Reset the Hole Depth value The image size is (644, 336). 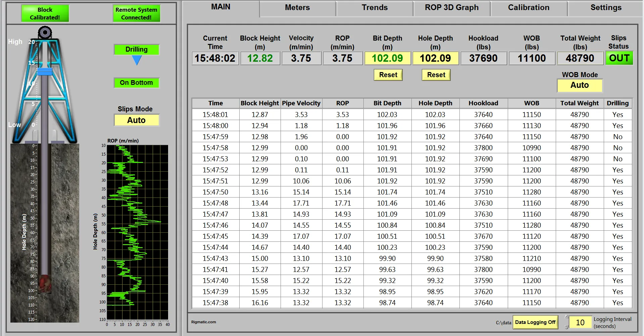point(436,75)
